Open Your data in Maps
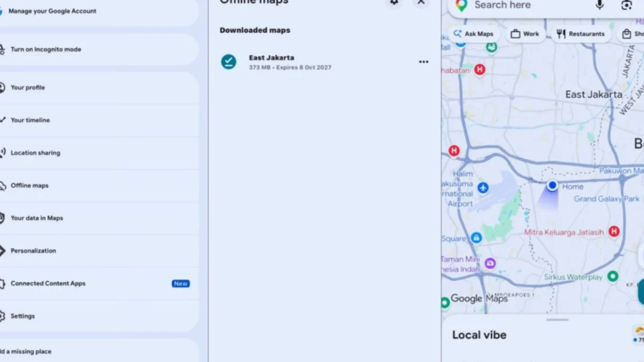The image size is (644, 362). [x=99, y=218]
